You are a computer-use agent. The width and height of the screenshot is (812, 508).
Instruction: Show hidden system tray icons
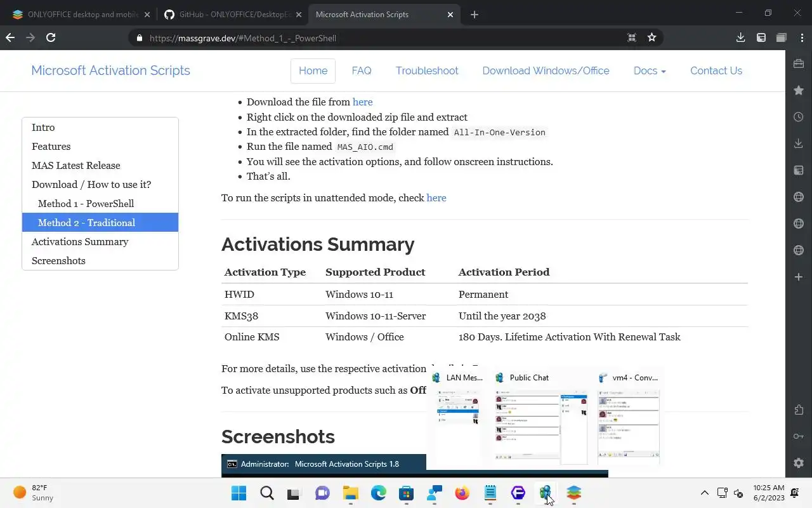coord(704,493)
